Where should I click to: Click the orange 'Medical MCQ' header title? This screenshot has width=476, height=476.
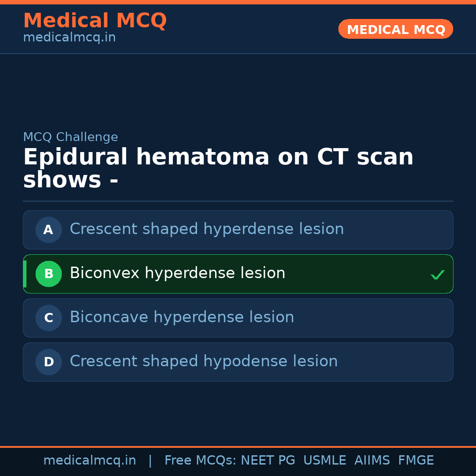95,21
